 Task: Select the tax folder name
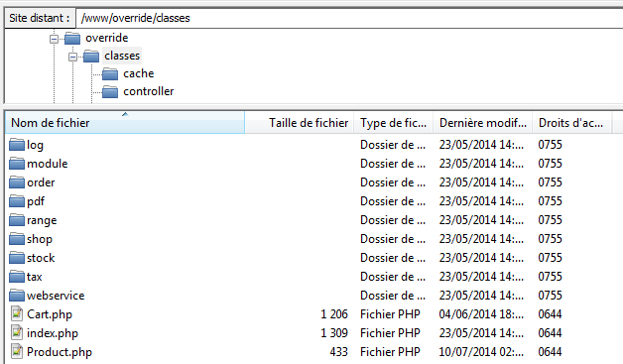(34, 277)
